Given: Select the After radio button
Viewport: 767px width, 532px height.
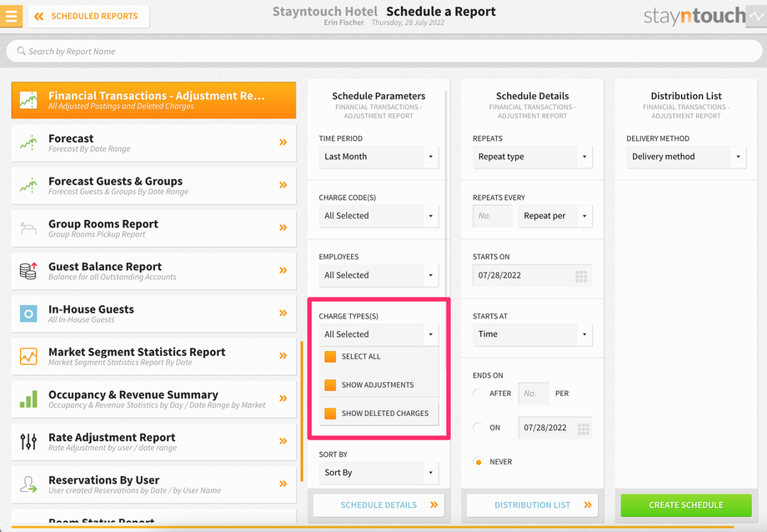Looking at the screenshot, I should [479, 394].
